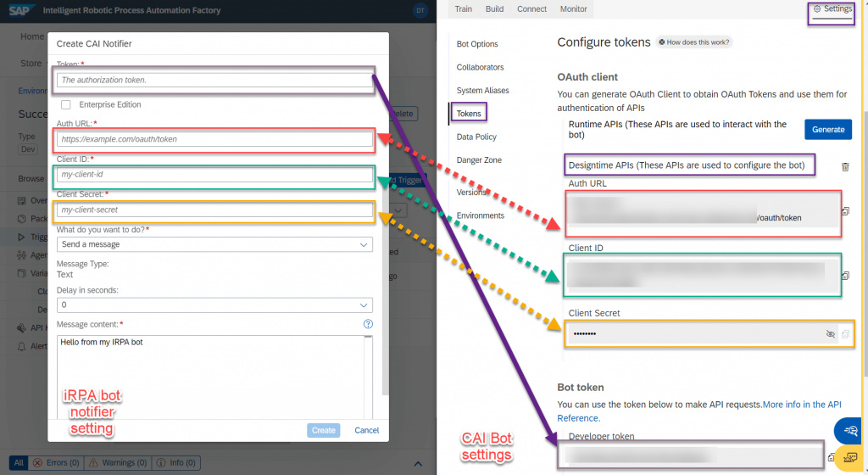Open the DT user avatar menu
Viewport: 868px width, 475px height.
(x=420, y=10)
